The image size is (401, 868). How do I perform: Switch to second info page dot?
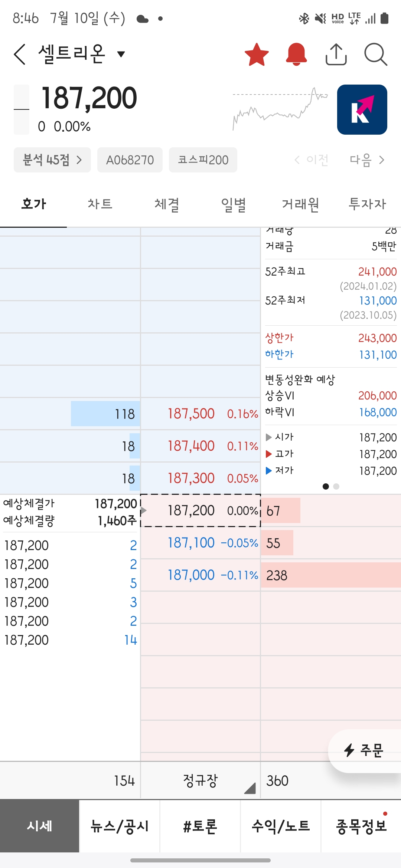[336, 486]
